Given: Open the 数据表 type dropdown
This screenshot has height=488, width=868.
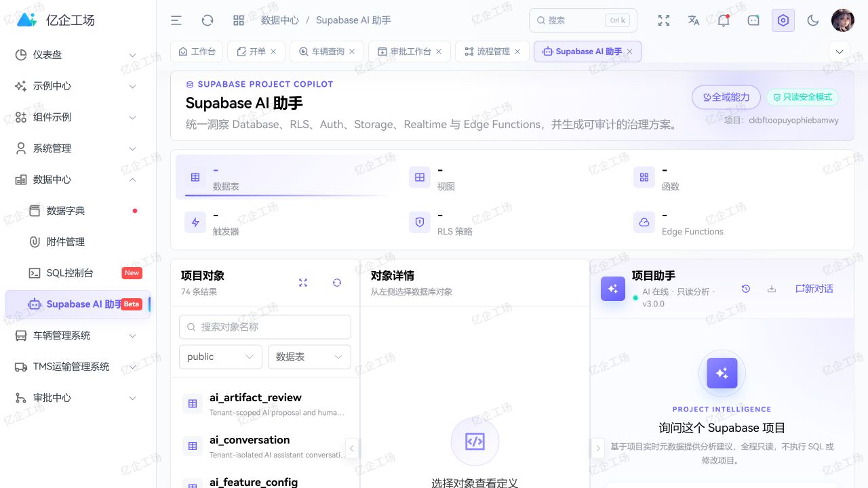Looking at the screenshot, I should click(309, 357).
